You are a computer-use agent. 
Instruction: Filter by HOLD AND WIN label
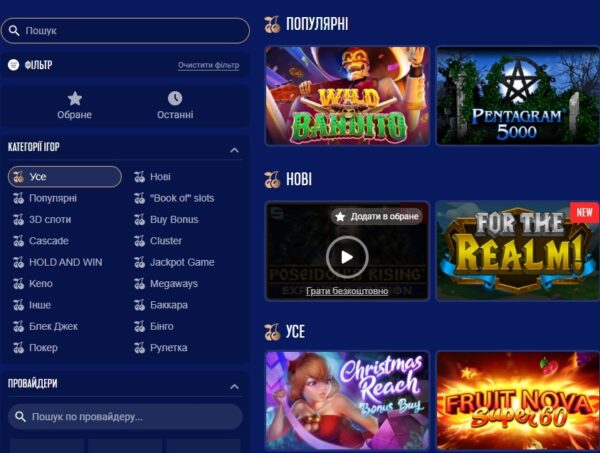(65, 262)
